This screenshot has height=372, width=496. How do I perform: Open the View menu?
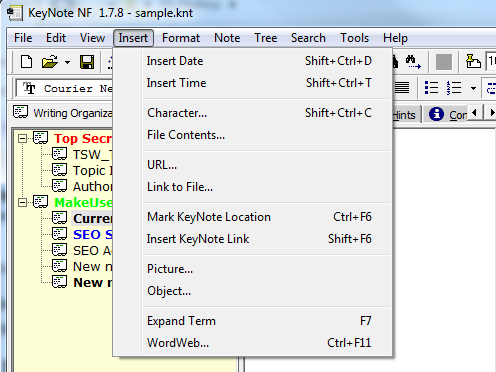pos(92,38)
